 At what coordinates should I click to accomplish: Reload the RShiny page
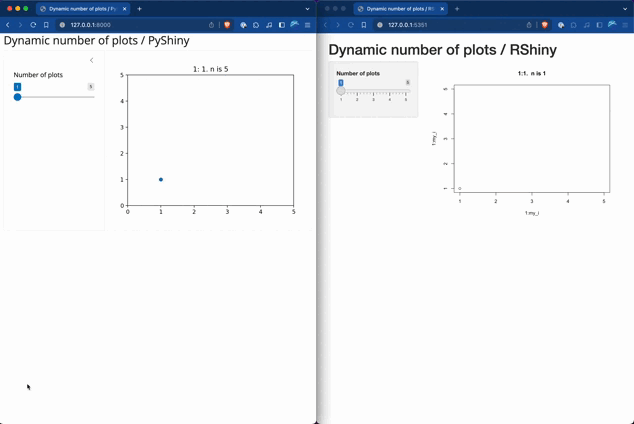(x=351, y=25)
